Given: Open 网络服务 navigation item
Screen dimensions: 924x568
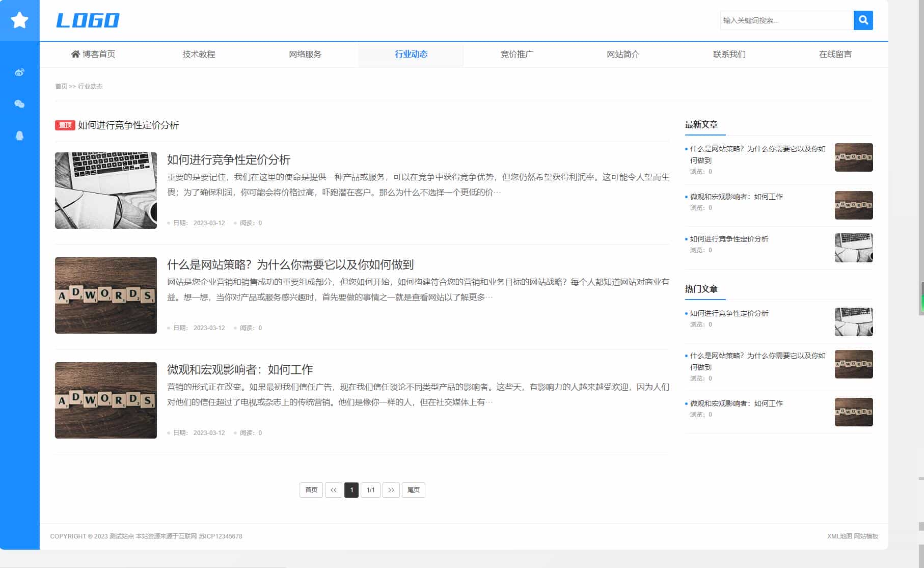Looking at the screenshot, I should 305,54.
